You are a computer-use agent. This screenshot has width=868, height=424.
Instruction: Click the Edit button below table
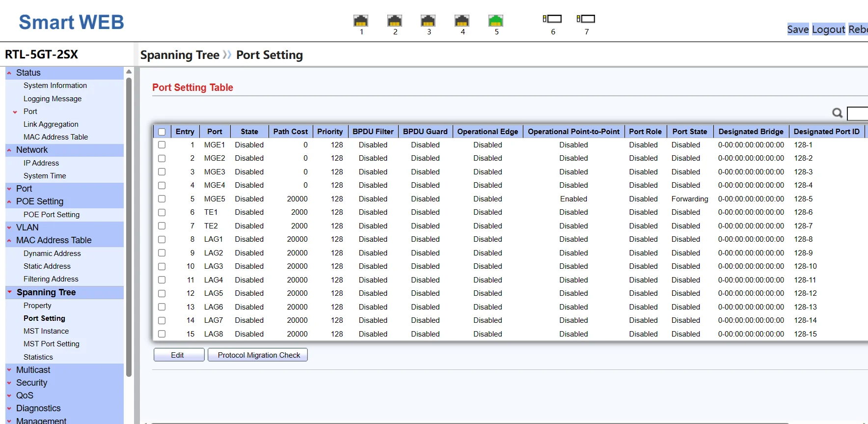tap(179, 355)
